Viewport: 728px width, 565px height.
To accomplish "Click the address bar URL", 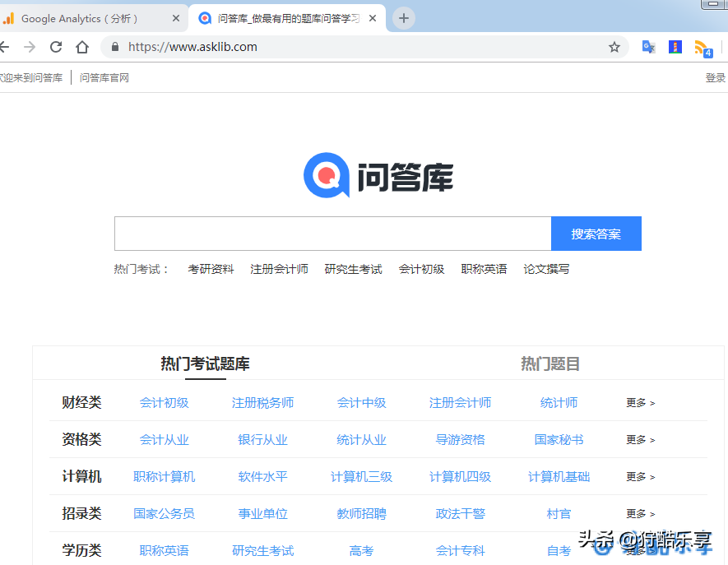I will pyautogui.click(x=192, y=47).
